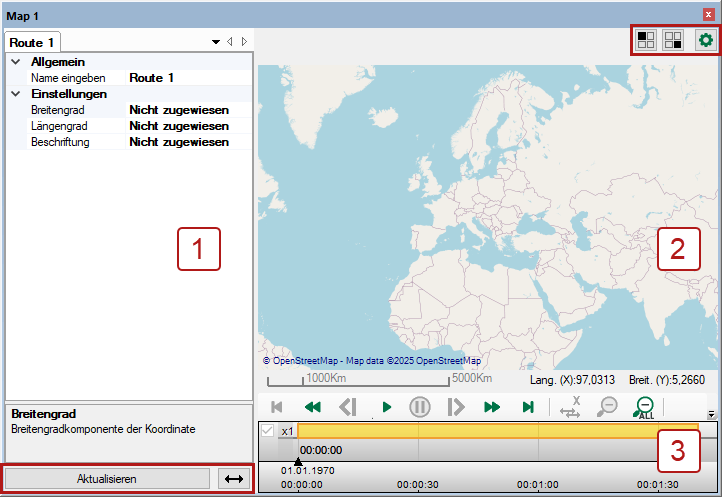Screen dimensions: 722x497
Task: Open the OpenStreetMap copyright link
Action: coord(372,361)
